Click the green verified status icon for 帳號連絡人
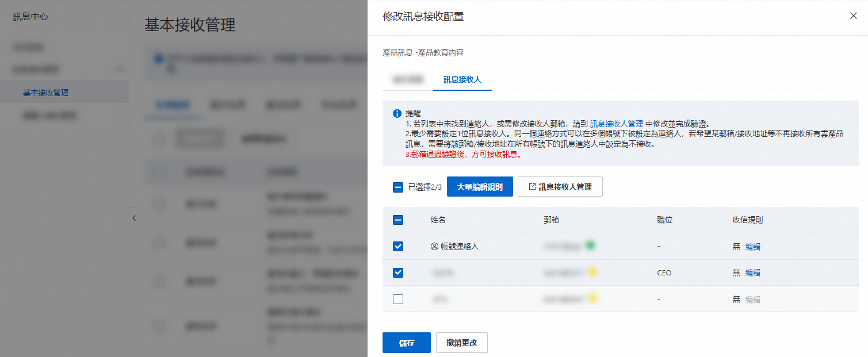Screen dimensions: 868x357 (x=590, y=245)
